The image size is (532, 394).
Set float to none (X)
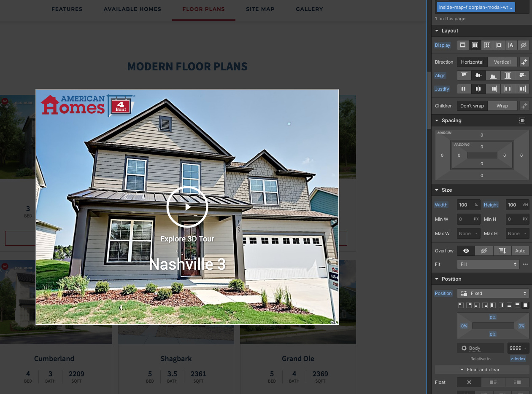(x=469, y=382)
